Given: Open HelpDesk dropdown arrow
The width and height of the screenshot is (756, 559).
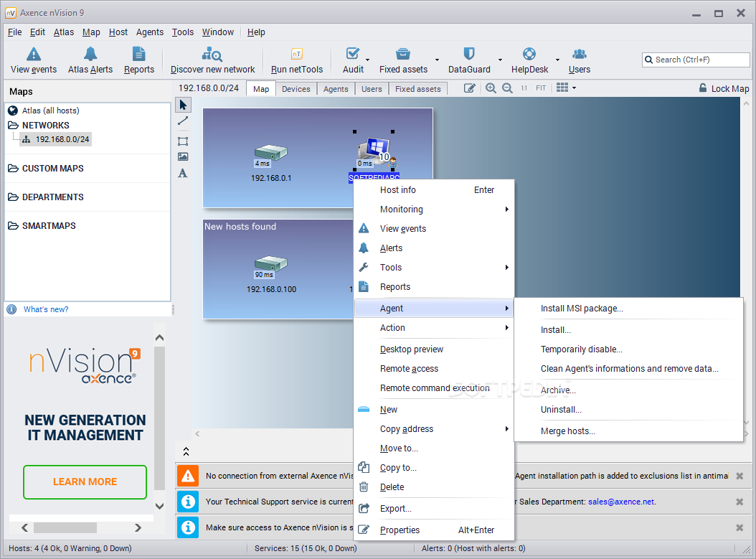Looking at the screenshot, I should [x=558, y=60].
